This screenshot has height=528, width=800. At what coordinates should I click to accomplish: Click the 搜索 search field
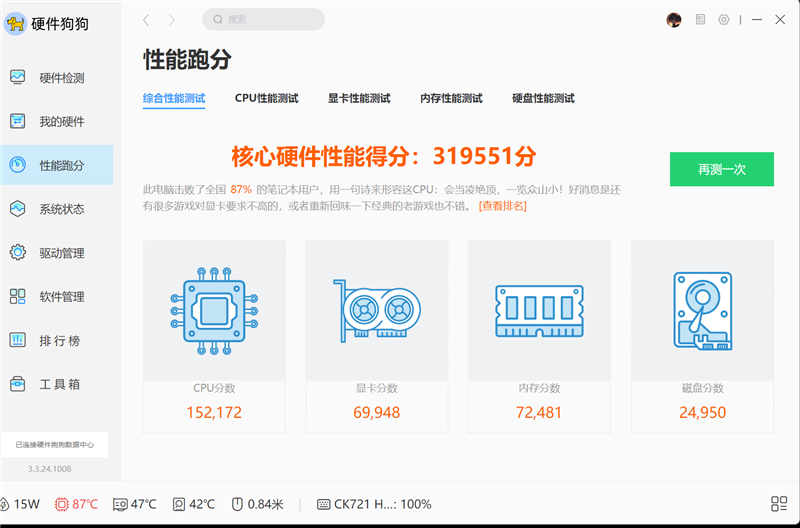coord(263,19)
